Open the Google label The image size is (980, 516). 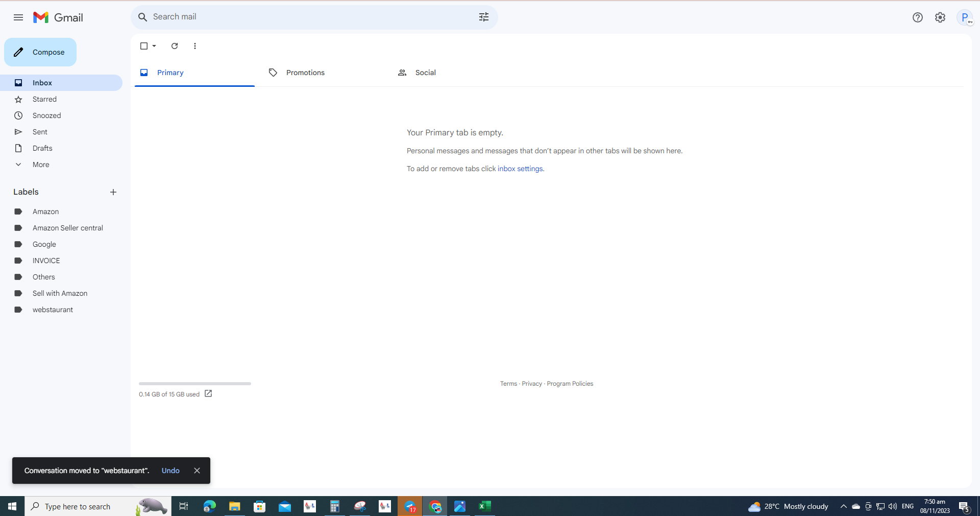pyautogui.click(x=61, y=244)
